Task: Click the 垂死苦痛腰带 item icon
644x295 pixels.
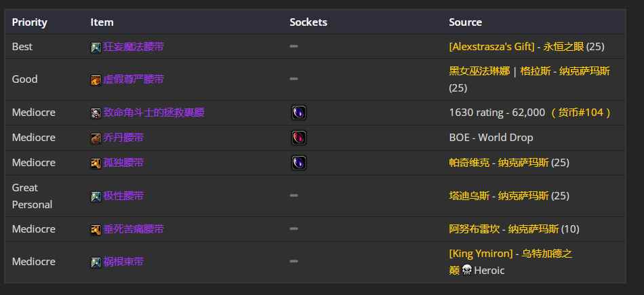Action: (96, 230)
